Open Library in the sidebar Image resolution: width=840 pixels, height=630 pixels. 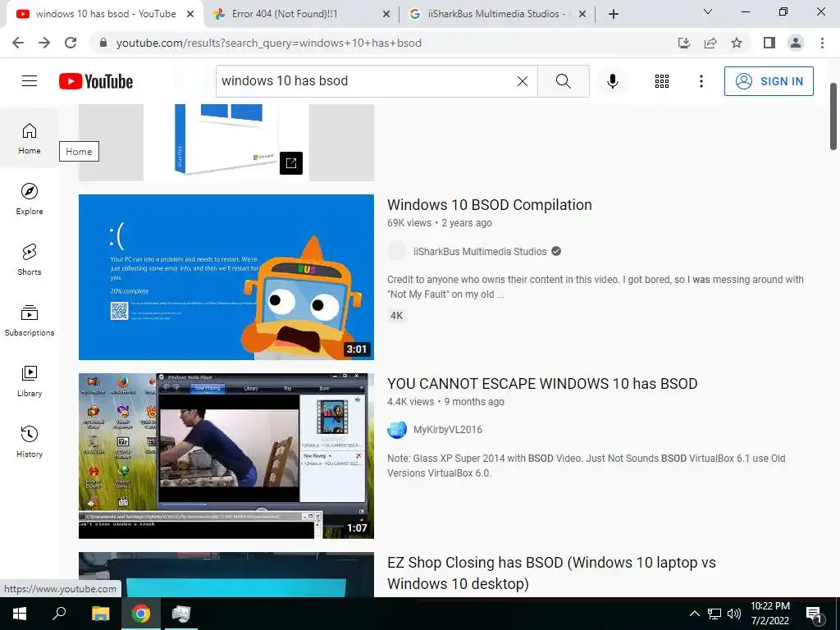pos(30,381)
